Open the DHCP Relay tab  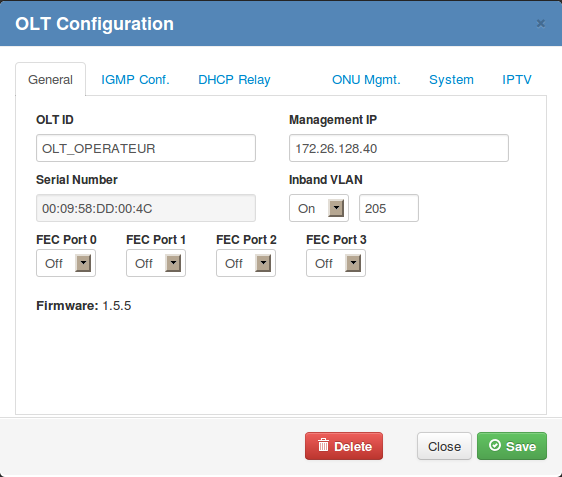pyautogui.click(x=234, y=80)
